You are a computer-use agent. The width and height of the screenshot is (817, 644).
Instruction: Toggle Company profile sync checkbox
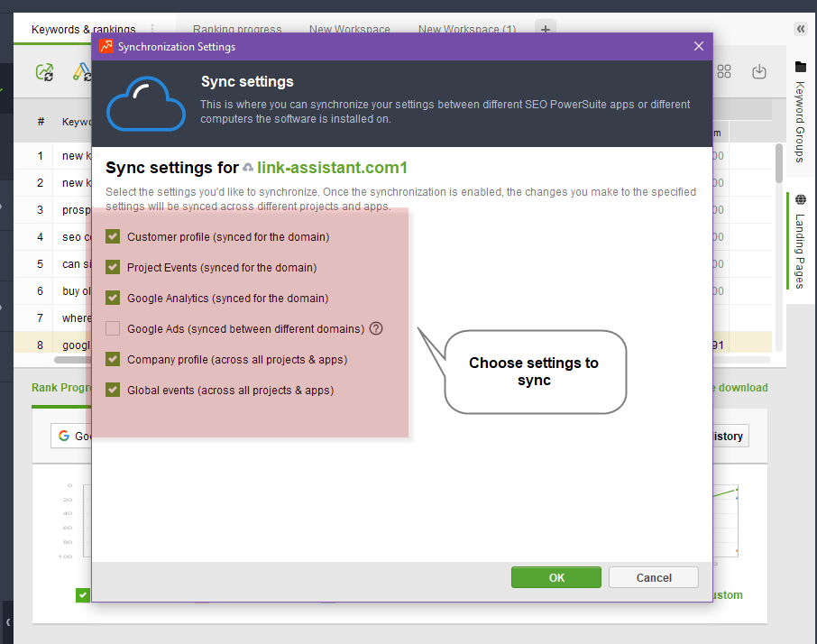(x=113, y=359)
